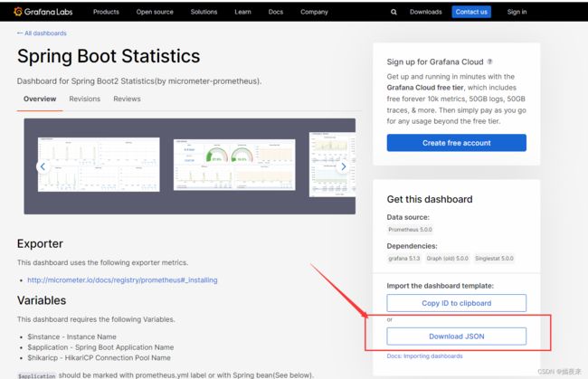Click the carousel previous arrow
This screenshot has height=379, width=588.
(43, 166)
